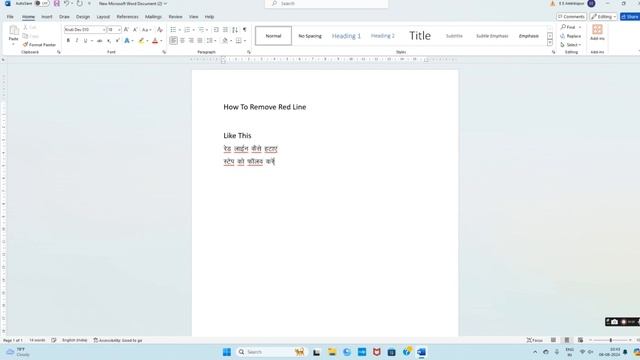Click the Increase Font Size icon
The image size is (640, 360).
pyautogui.click(x=126, y=29)
